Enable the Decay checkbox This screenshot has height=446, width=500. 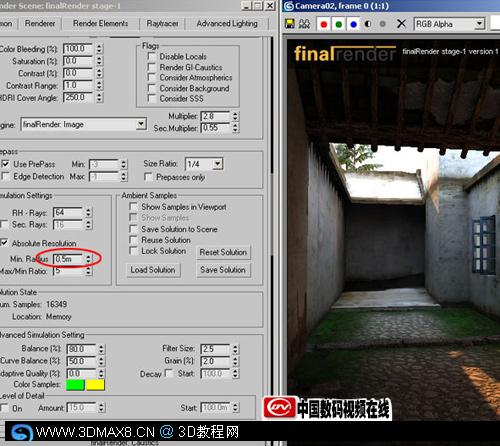pos(170,373)
